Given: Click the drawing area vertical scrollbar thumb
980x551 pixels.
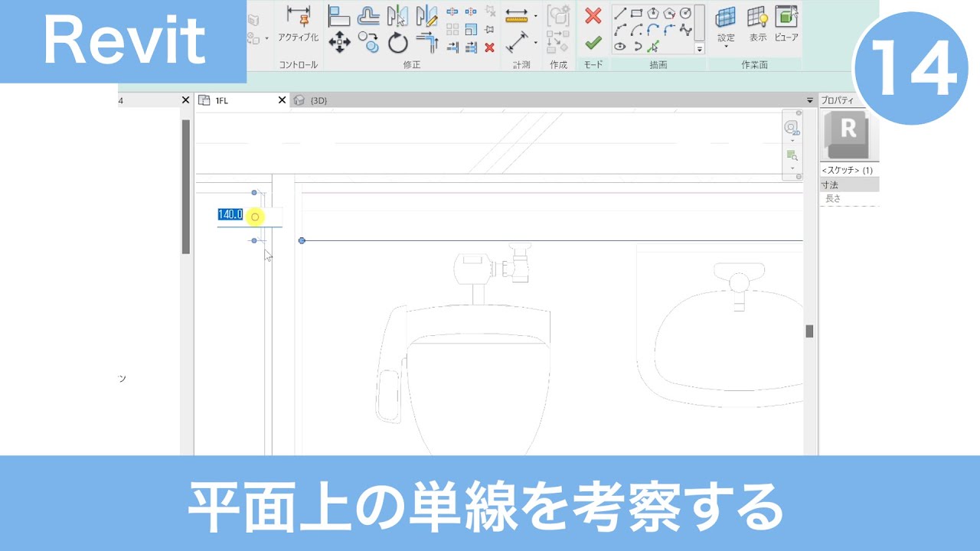Looking at the screenshot, I should click(x=809, y=331).
